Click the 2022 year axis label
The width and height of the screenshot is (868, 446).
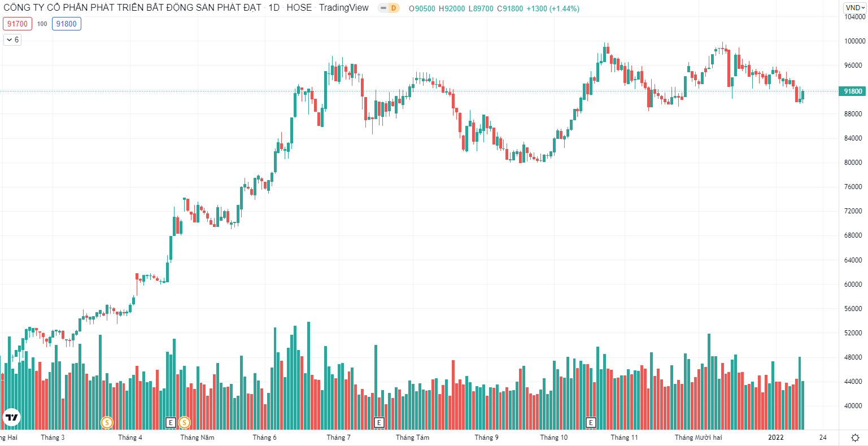point(776,438)
